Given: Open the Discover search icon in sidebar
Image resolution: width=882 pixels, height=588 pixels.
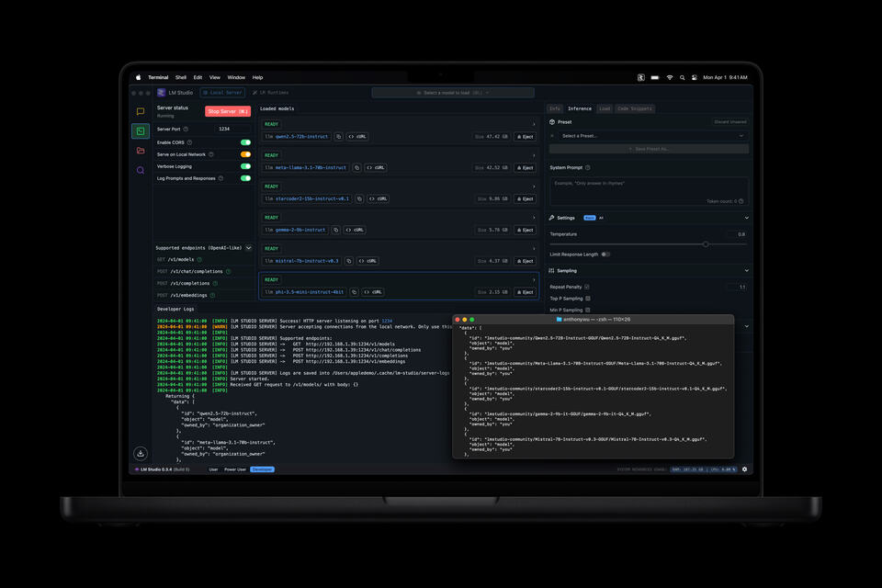Looking at the screenshot, I should [x=141, y=170].
